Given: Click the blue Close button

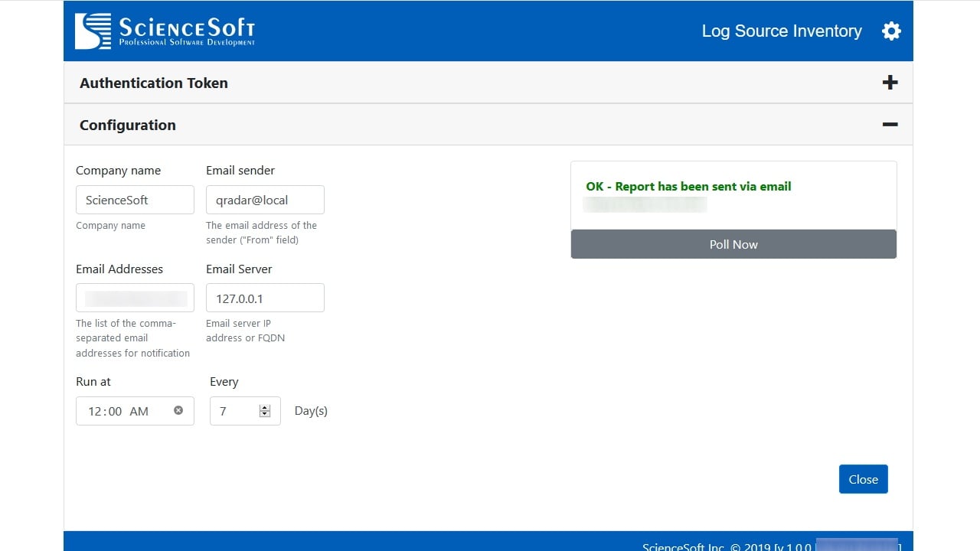Looking at the screenshot, I should (x=863, y=479).
